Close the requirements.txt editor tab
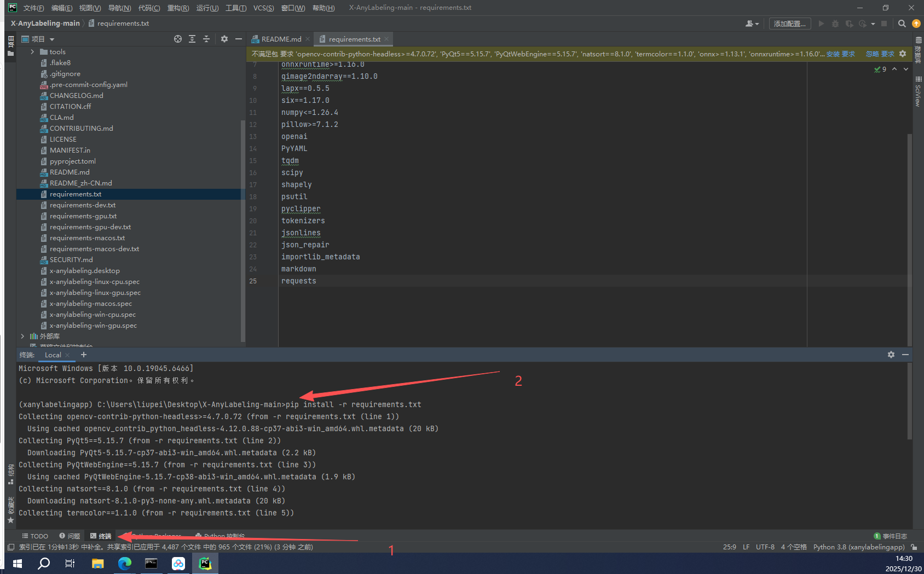This screenshot has width=924, height=574. pyautogui.click(x=386, y=39)
